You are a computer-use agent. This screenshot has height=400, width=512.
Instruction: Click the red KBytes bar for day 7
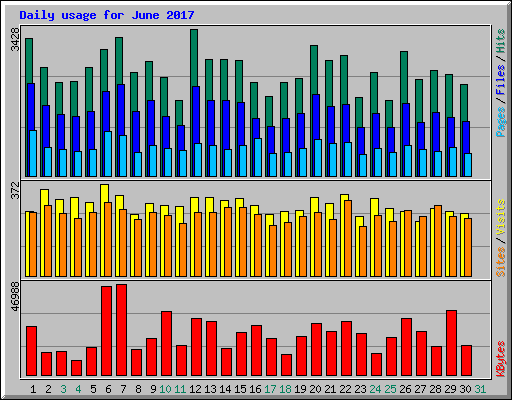click(121, 330)
